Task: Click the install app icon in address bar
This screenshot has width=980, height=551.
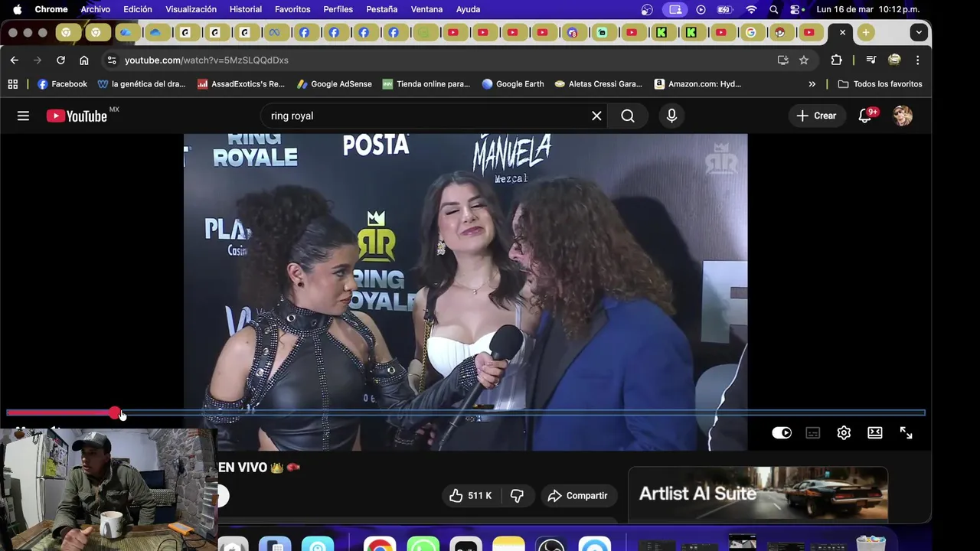Action: (x=782, y=60)
